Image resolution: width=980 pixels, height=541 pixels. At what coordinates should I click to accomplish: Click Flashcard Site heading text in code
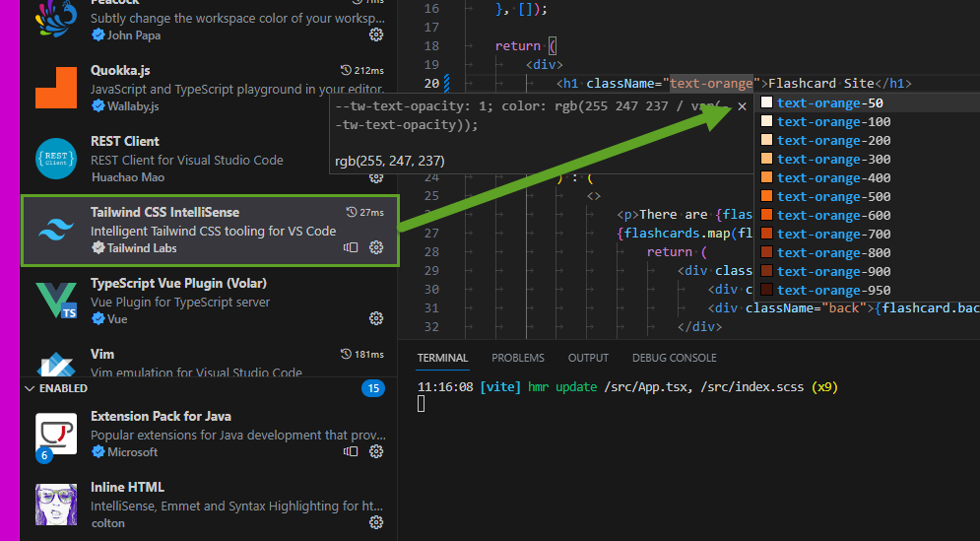[820, 83]
